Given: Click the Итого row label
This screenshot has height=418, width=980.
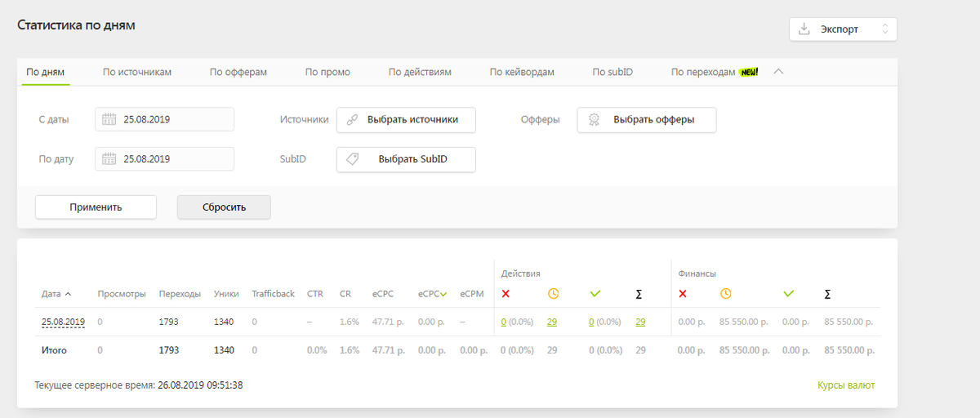Looking at the screenshot, I should (54, 350).
